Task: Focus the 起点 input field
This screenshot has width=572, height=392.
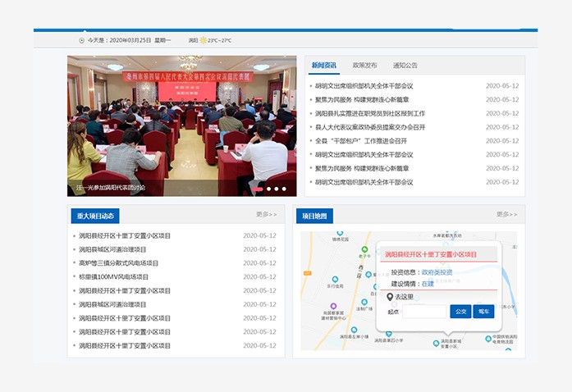Action: [424, 312]
